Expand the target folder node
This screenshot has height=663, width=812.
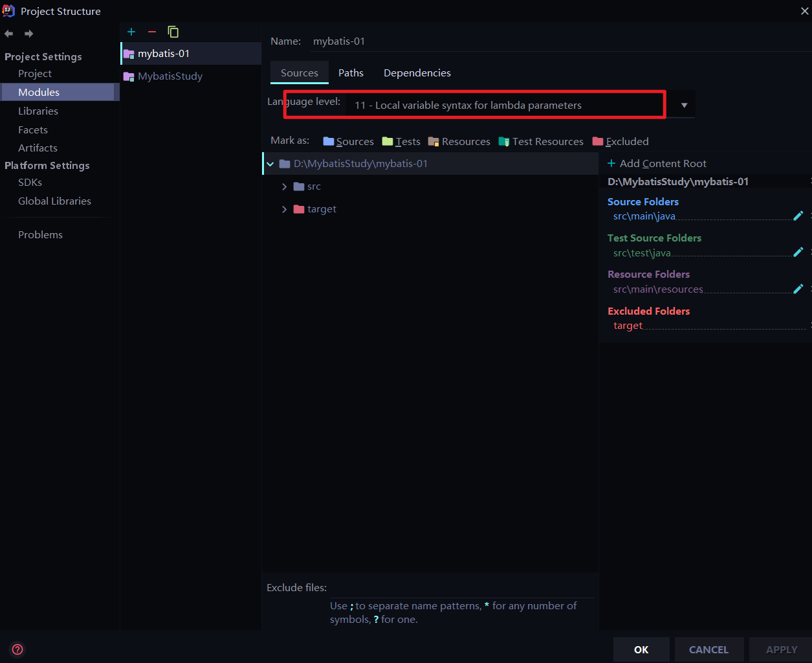click(x=284, y=209)
